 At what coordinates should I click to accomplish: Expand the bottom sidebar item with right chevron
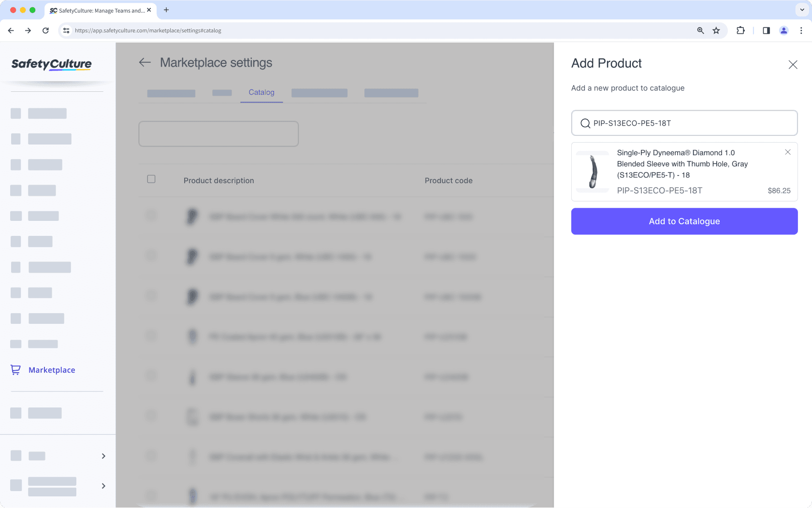tap(103, 486)
